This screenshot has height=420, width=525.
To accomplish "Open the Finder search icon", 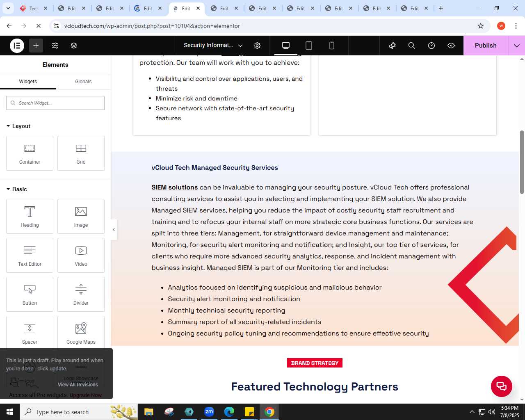I will point(412,46).
